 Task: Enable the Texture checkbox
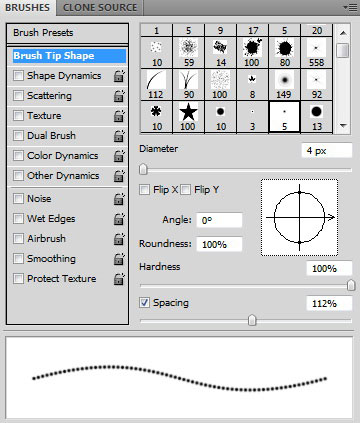(x=18, y=115)
